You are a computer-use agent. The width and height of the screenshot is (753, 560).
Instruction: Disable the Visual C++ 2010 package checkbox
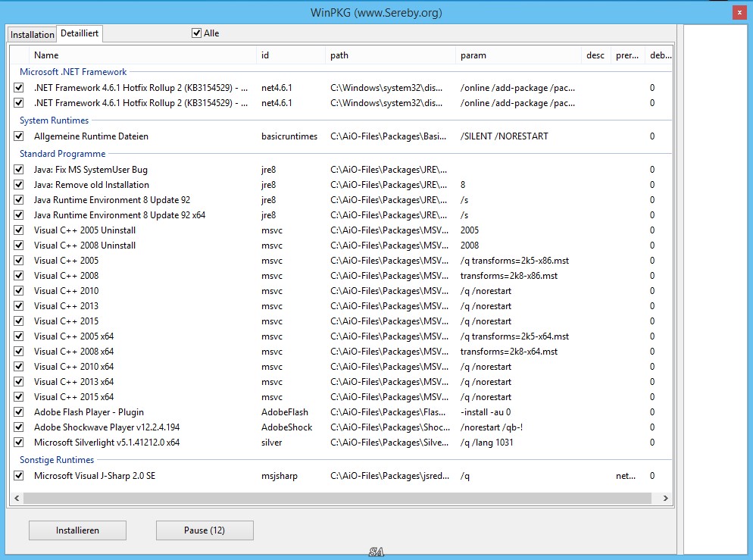pos(19,291)
